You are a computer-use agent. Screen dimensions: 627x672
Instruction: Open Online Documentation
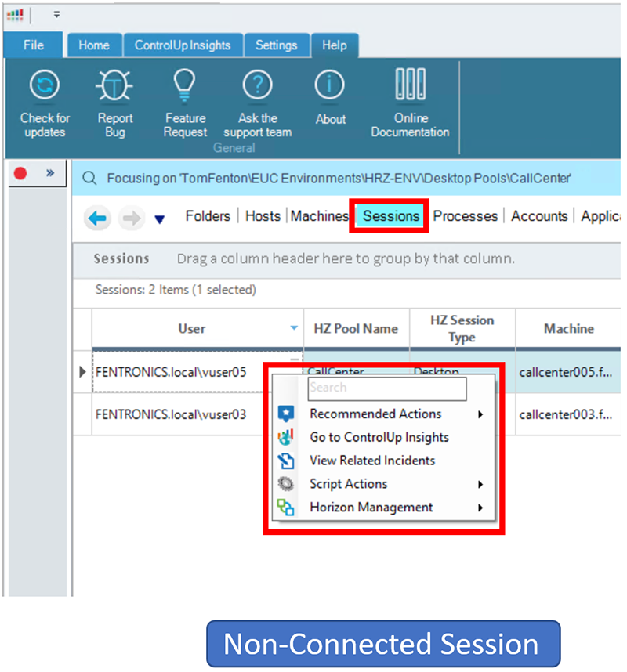click(411, 103)
